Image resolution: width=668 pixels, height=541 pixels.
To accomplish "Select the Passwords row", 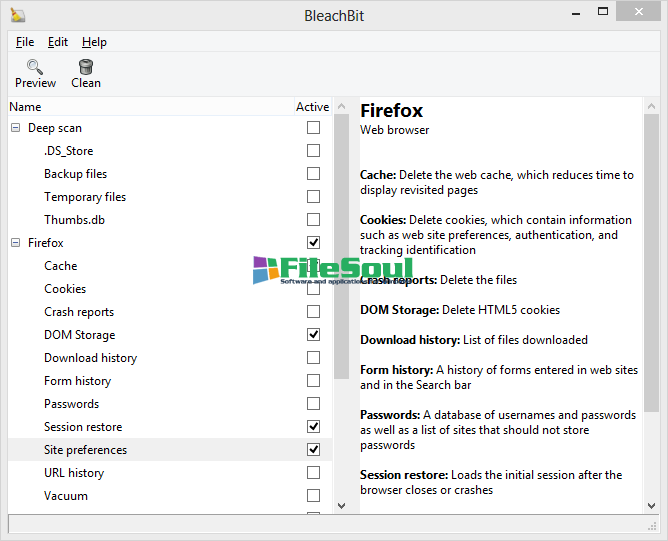I will 170,403.
